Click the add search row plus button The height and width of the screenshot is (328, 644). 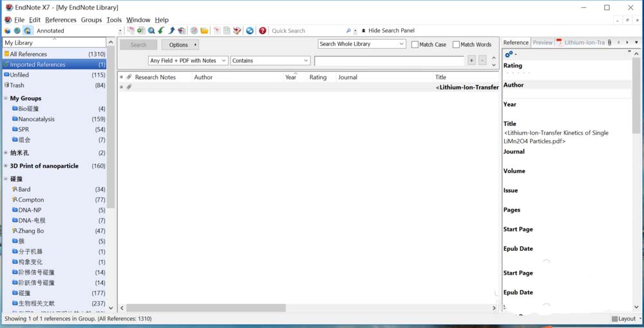tap(472, 60)
